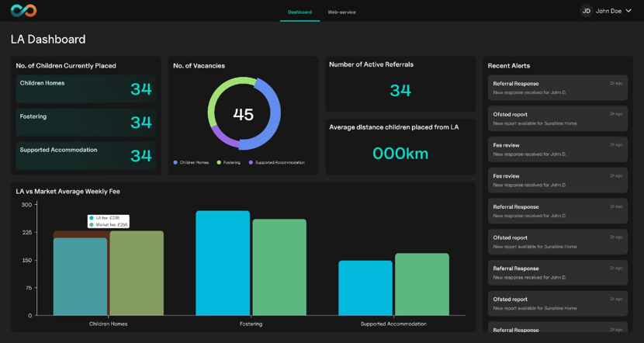This screenshot has height=343, width=644.
Task: Click the green Supported Accommodation market bar
Action: point(421,284)
